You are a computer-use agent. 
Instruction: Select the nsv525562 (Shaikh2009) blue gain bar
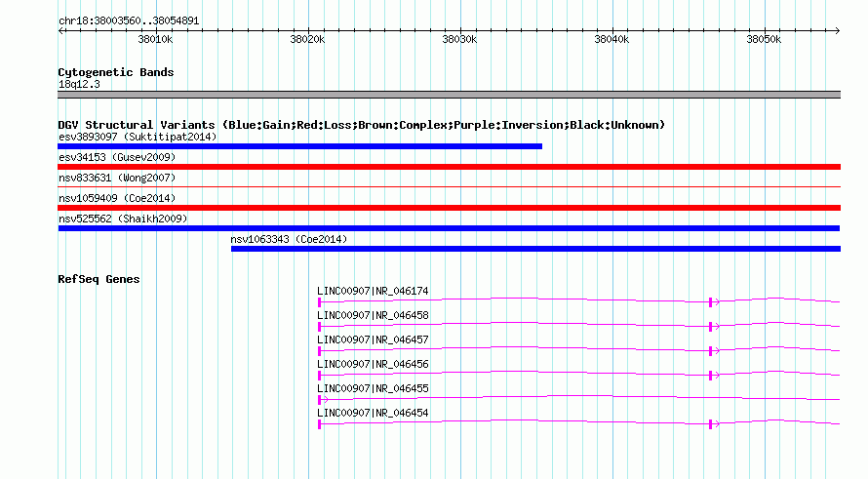click(x=449, y=228)
